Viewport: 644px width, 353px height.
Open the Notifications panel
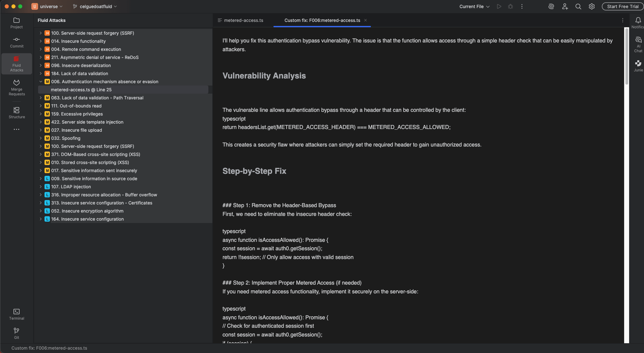coord(638,23)
